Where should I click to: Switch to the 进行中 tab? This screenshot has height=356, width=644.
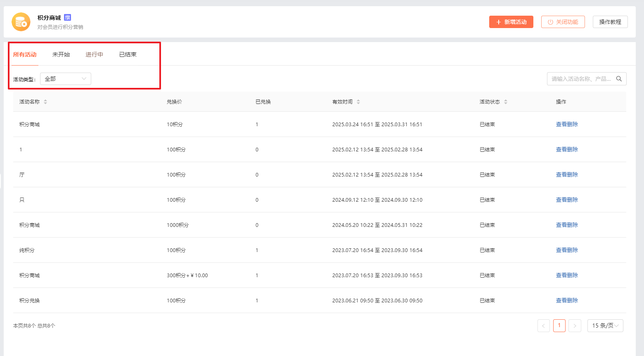click(94, 54)
